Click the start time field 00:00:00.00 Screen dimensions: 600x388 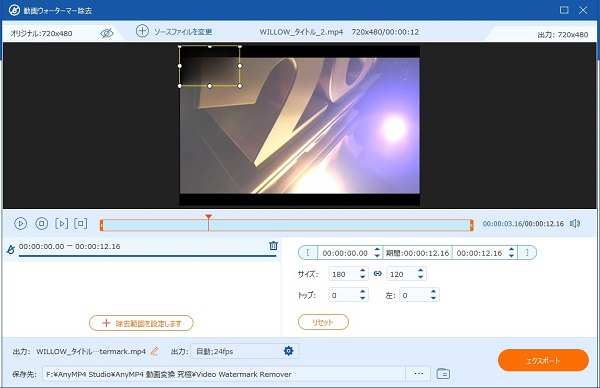pyautogui.click(x=345, y=253)
